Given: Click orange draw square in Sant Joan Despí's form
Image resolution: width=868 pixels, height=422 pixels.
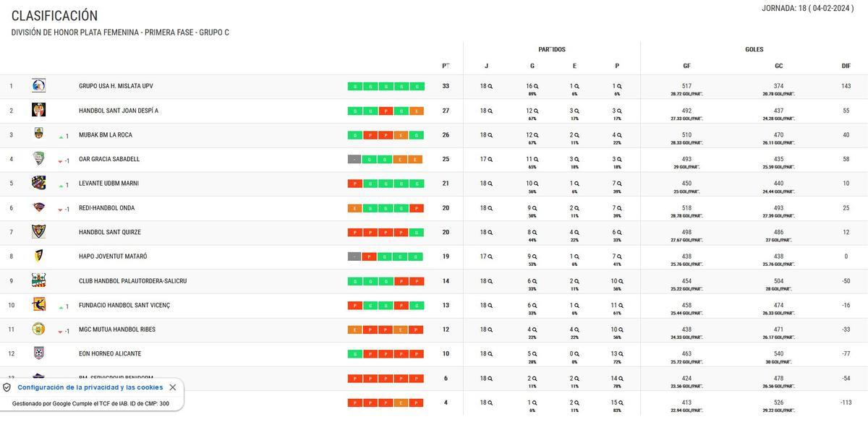Looking at the screenshot, I should (417, 111).
